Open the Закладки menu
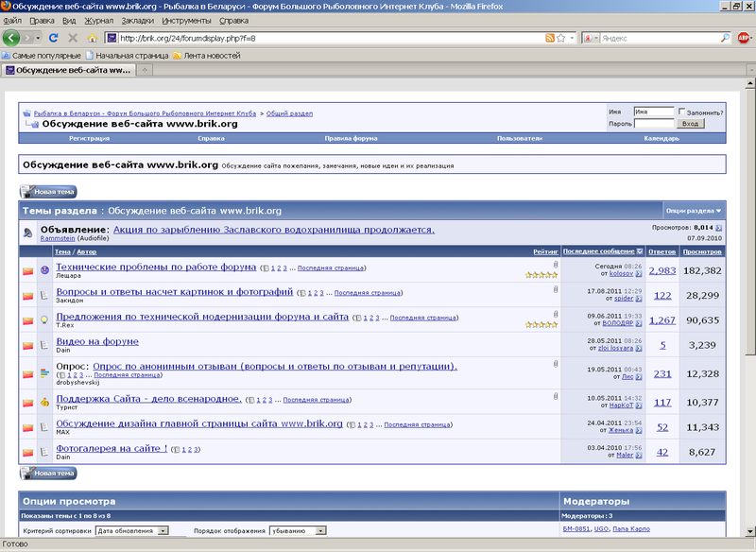The height and width of the screenshot is (552, 756). [137, 20]
